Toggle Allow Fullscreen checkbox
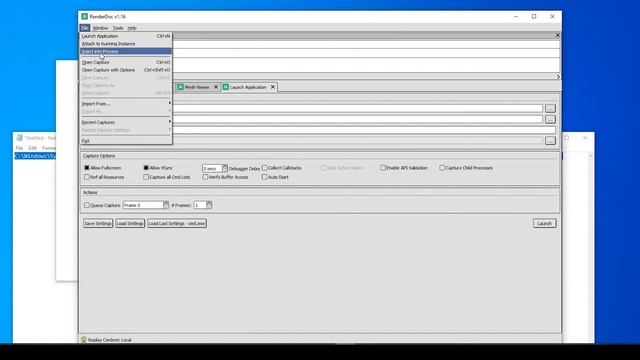640x360 pixels. tap(87, 168)
